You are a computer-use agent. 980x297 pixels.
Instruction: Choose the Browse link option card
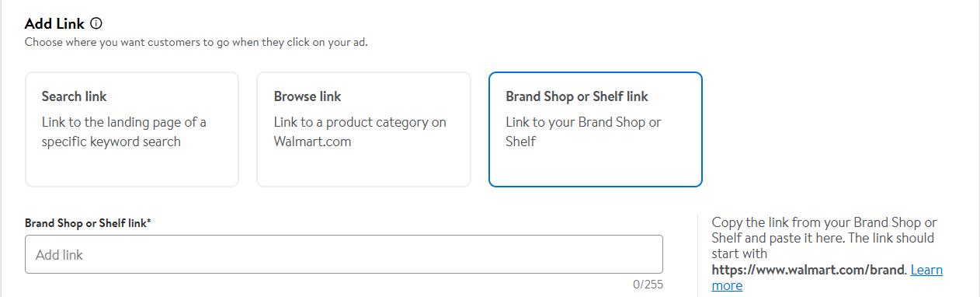pyautogui.click(x=363, y=130)
